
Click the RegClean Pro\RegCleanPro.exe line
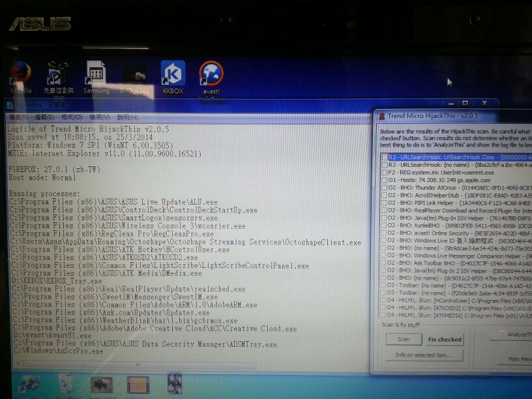(x=112, y=234)
